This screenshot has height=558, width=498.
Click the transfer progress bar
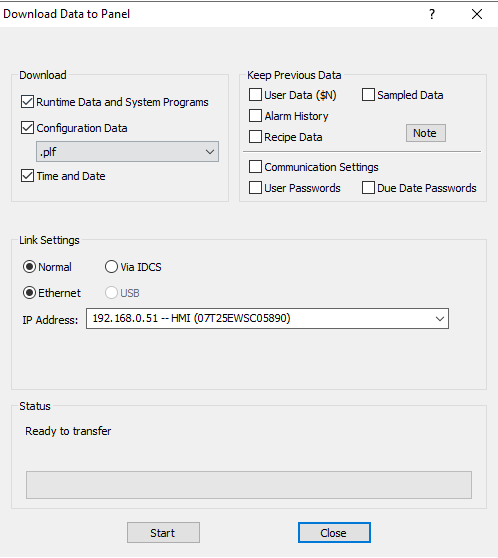[249, 485]
